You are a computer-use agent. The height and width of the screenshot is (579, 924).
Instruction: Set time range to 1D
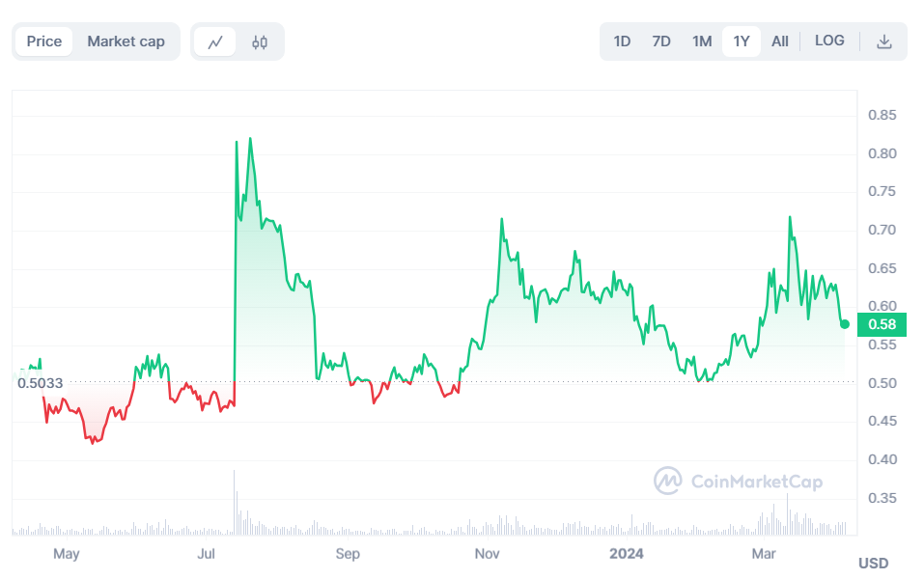(623, 41)
